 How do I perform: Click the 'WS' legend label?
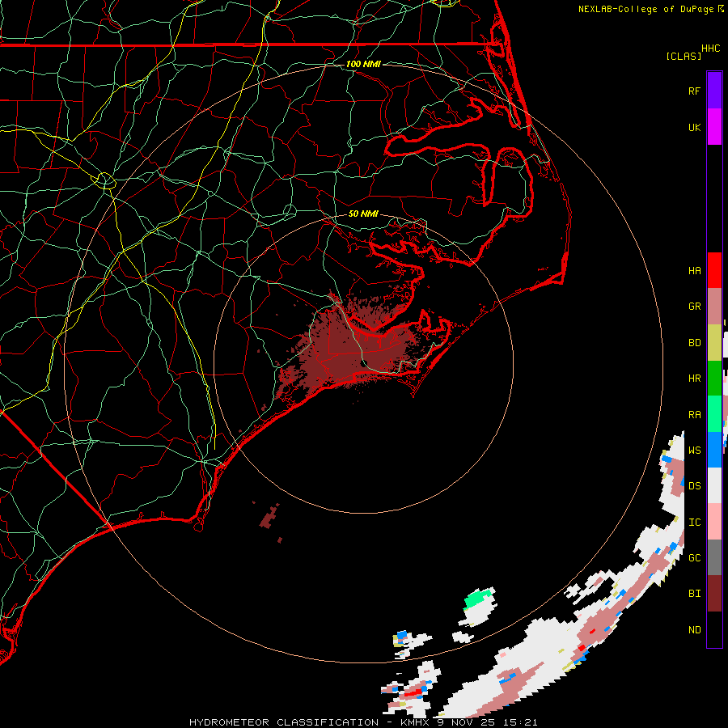coord(694,450)
